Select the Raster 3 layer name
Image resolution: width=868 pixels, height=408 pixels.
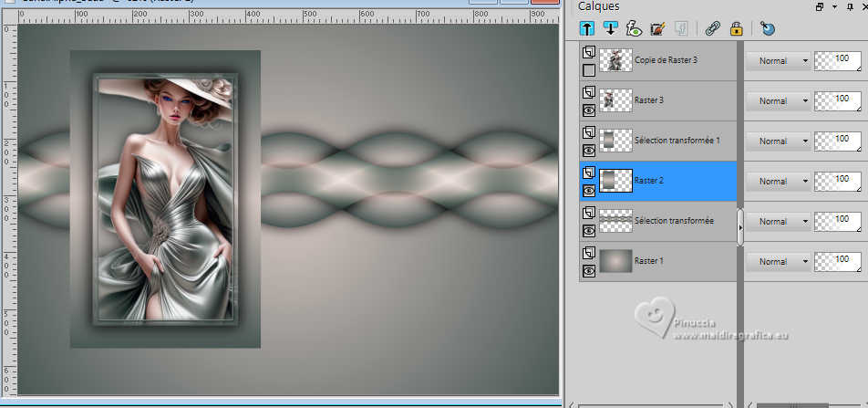click(x=649, y=100)
